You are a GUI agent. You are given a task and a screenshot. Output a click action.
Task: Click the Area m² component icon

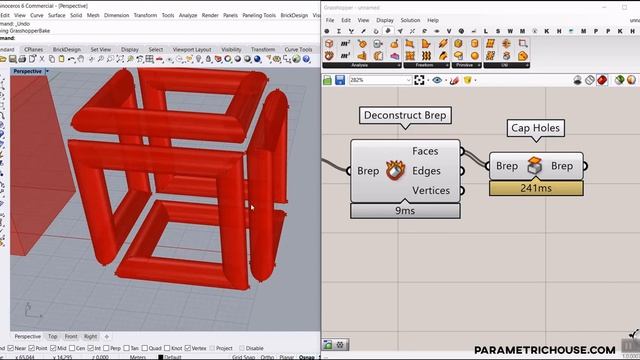click(x=345, y=43)
